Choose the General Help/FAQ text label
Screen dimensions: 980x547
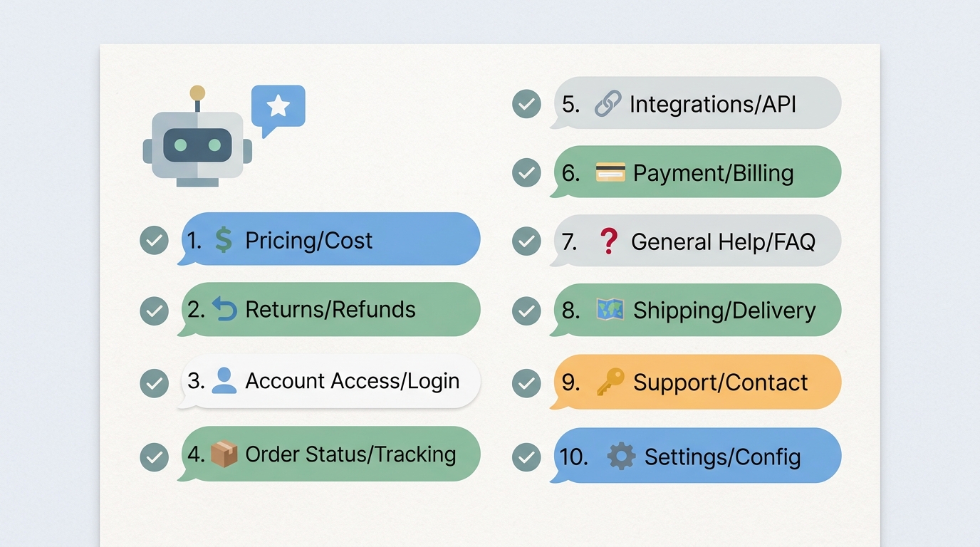(x=723, y=242)
